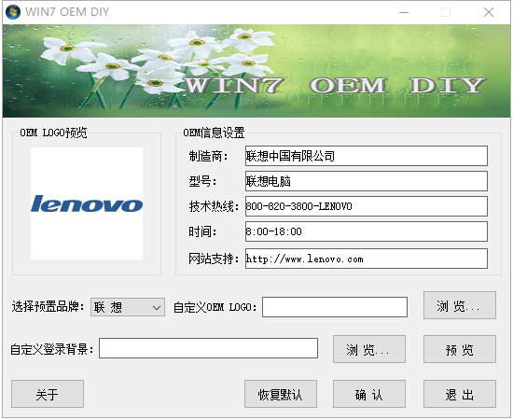The height and width of the screenshot is (420, 513).
Task: Click the 网站支持 website URL field
Action: pyautogui.click(x=367, y=259)
